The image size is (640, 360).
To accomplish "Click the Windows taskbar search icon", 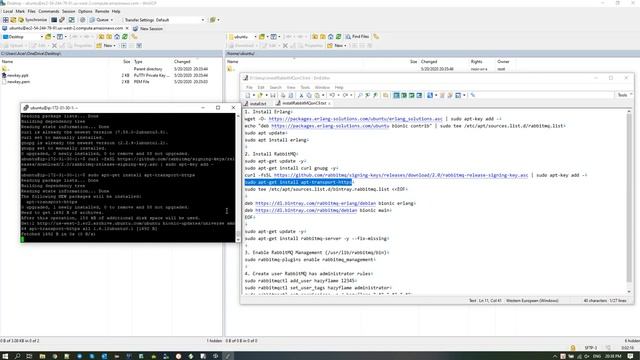I will 18,356.
